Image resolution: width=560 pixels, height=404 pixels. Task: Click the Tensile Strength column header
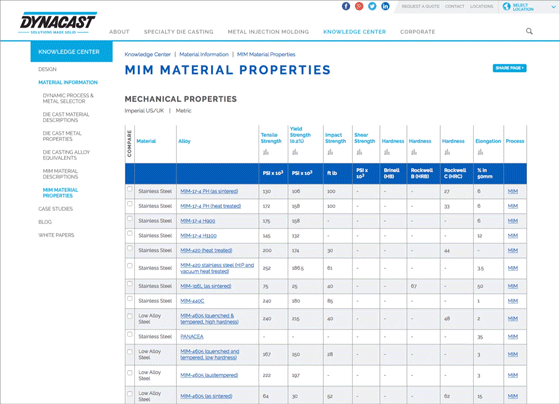pyautogui.click(x=271, y=138)
